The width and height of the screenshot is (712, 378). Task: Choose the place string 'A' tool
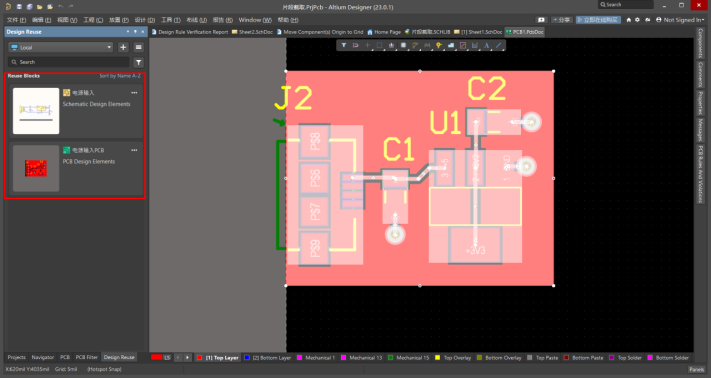pyautogui.click(x=487, y=45)
